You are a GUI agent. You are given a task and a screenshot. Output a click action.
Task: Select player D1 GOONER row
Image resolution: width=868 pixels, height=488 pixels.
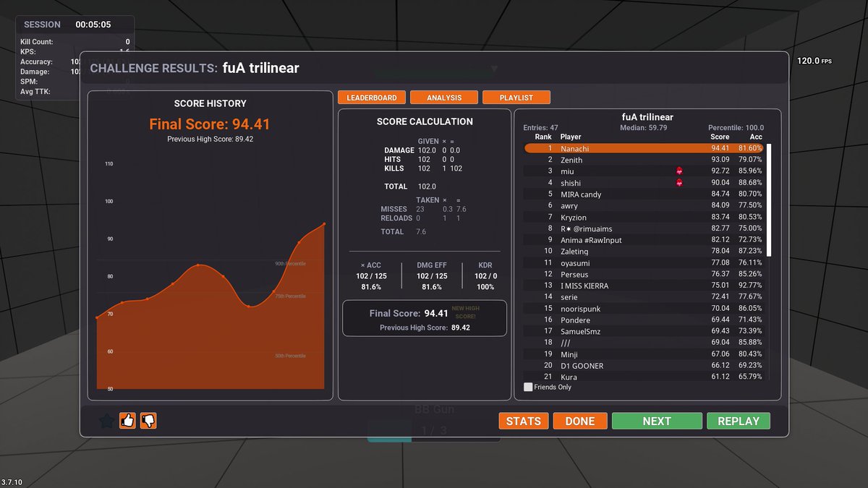(x=644, y=366)
